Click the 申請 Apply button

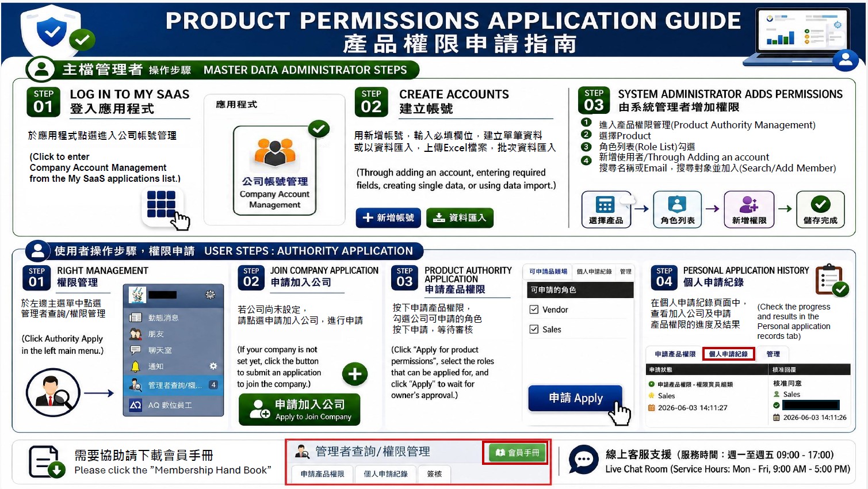click(575, 398)
